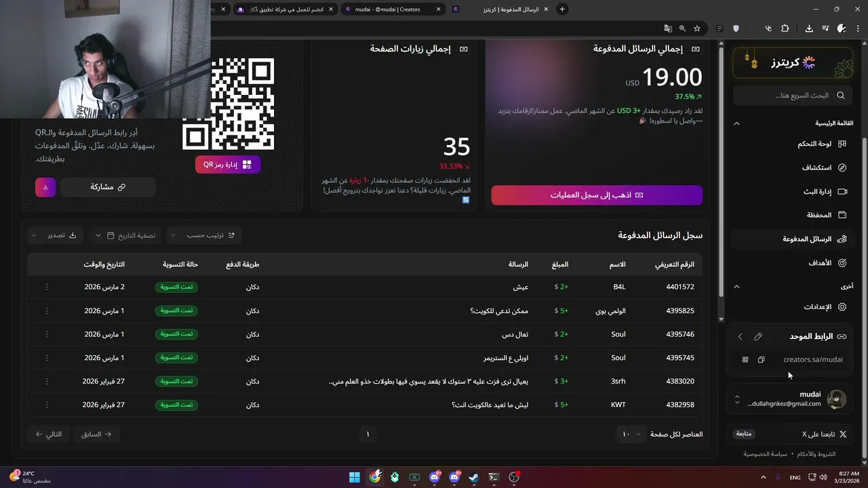Show hidden system tray icons
This screenshot has width=868, height=488.
point(763,477)
